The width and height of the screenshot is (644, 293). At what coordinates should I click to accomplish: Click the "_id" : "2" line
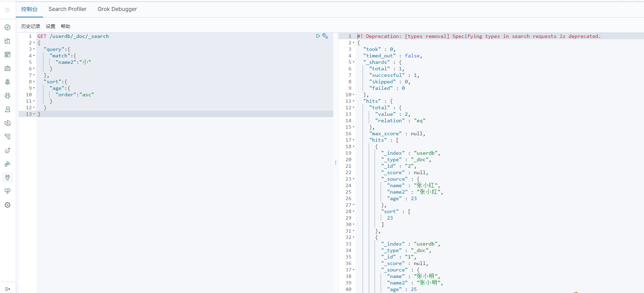click(x=399, y=166)
